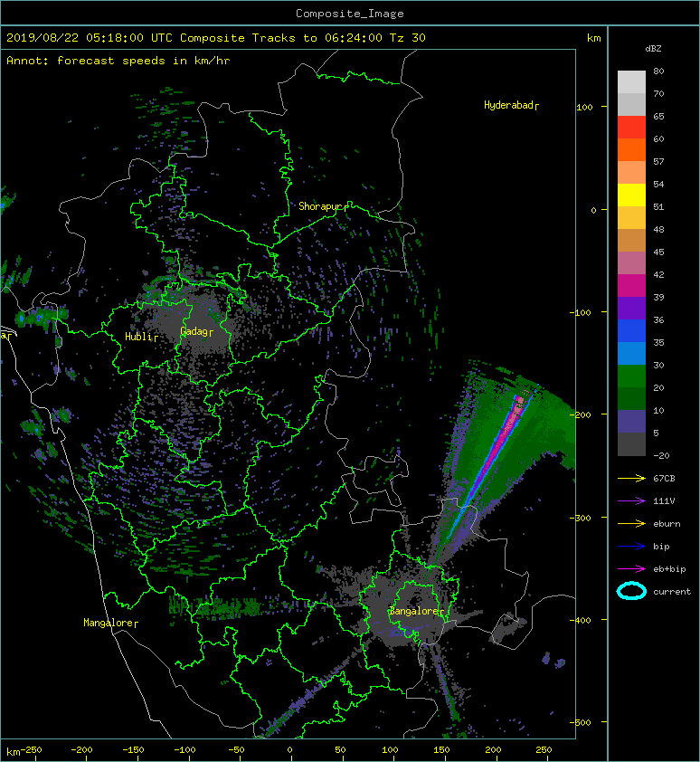Viewport: 700px width, 762px height.
Task: Select the dark gray swatch above -20 dBZ
Action: (x=631, y=443)
